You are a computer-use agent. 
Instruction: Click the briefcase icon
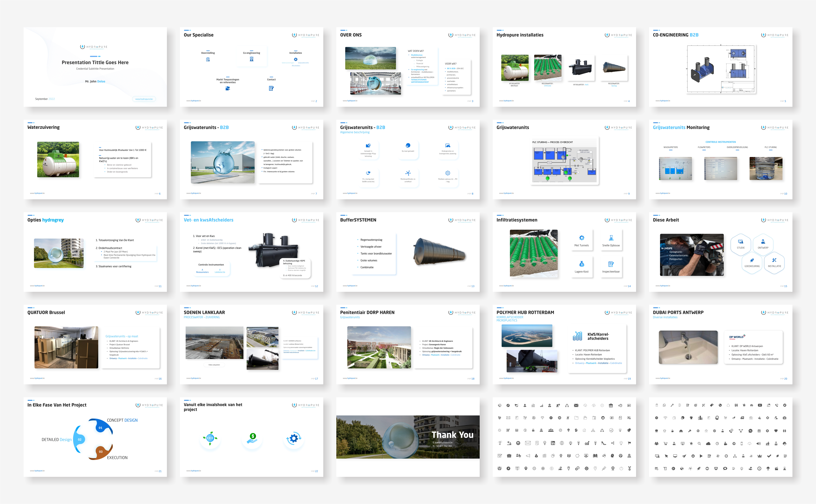[x=509, y=456]
